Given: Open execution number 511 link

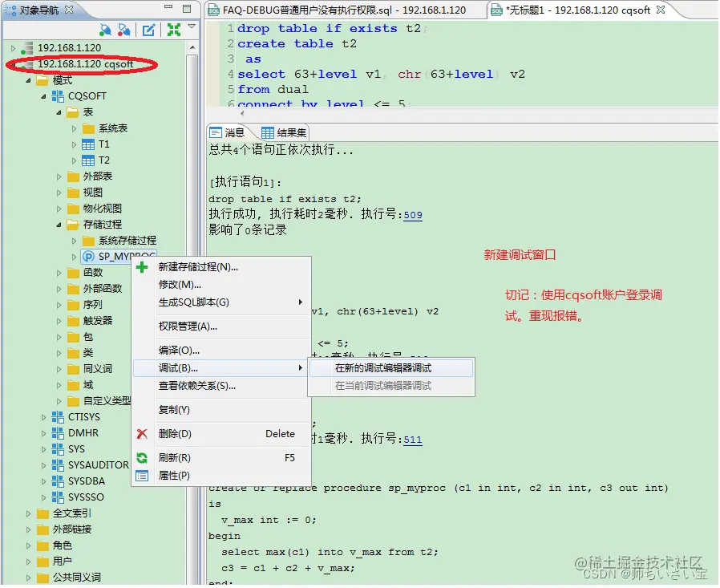Looking at the screenshot, I should (x=413, y=440).
